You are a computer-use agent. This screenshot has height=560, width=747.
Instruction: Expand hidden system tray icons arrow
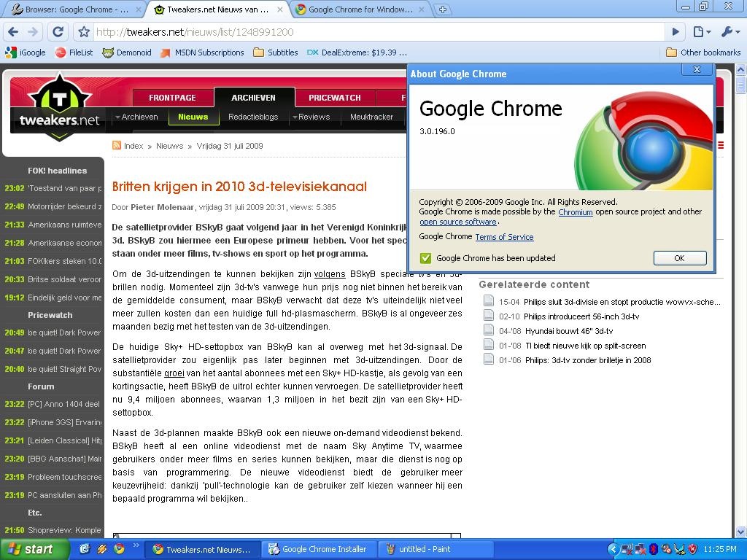pyautogui.click(x=613, y=550)
